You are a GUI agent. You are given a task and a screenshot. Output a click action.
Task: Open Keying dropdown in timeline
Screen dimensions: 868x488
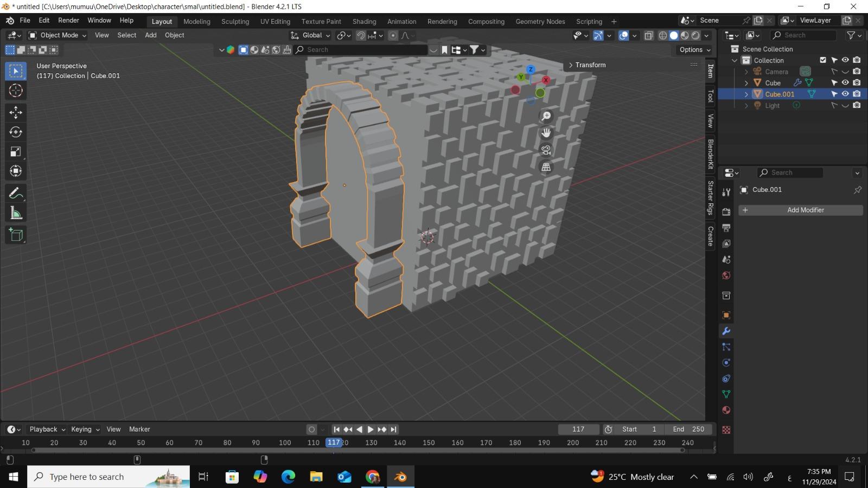tap(85, 429)
